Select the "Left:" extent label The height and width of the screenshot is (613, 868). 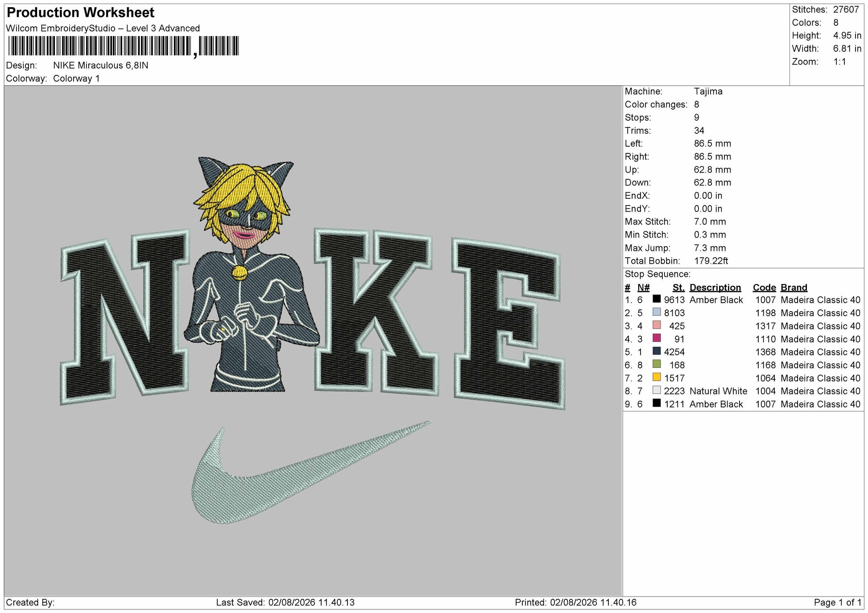pyautogui.click(x=634, y=144)
